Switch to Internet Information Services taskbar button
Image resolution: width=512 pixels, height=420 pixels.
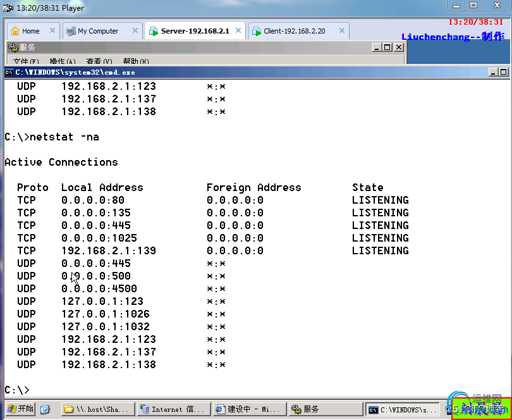(x=173, y=409)
